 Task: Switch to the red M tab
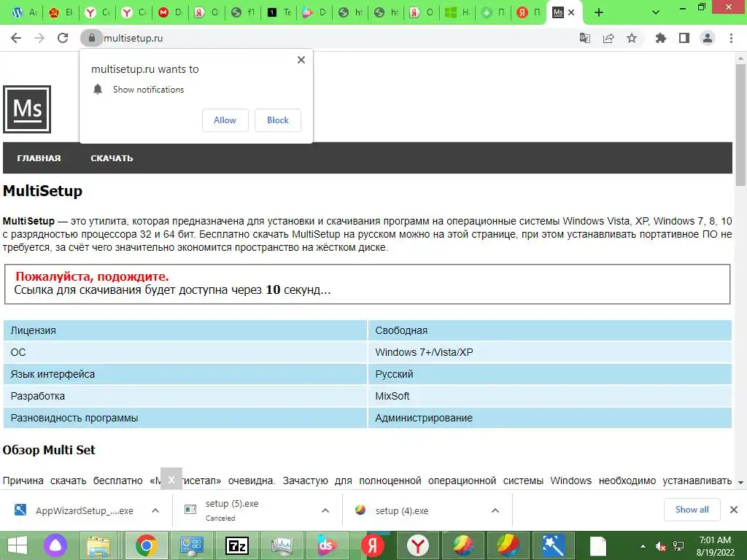170,12
